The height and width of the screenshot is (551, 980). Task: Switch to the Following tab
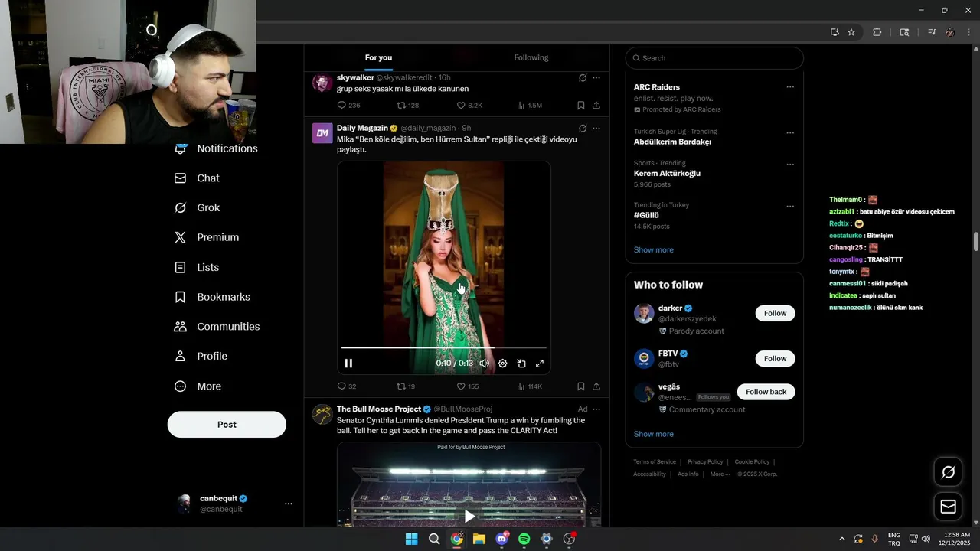[x=531, y=57]
